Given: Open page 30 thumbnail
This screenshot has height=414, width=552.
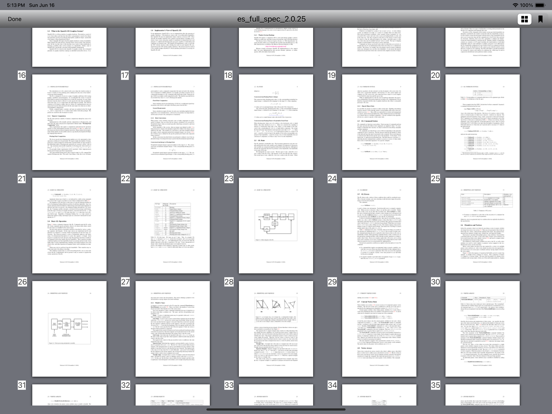Looking at the screenshot, I should click(x=482, y=329).
